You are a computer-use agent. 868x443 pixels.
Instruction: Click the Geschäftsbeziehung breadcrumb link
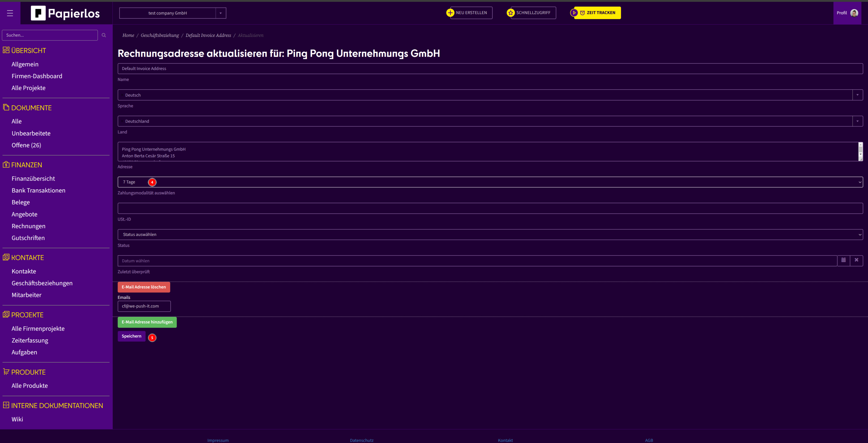160,35
